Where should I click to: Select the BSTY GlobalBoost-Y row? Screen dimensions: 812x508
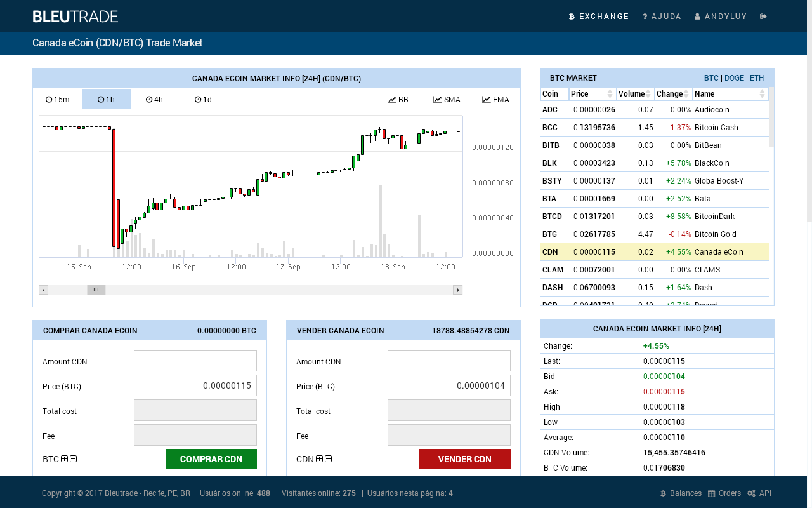(x=655, y=181)
